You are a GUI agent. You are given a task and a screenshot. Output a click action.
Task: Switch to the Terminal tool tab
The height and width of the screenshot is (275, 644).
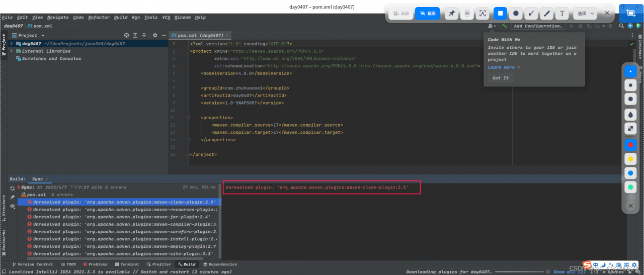click(x=127, y=264)
